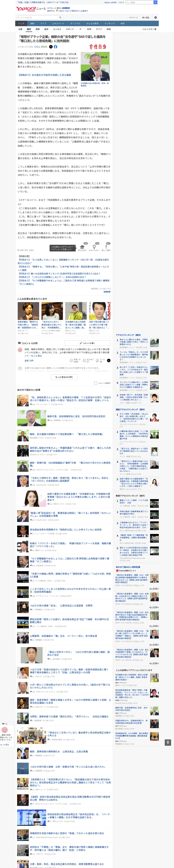This screenshot has width=174, height=868.
Task: Select the 速報 navigation tab
Action: coord(32,24)
